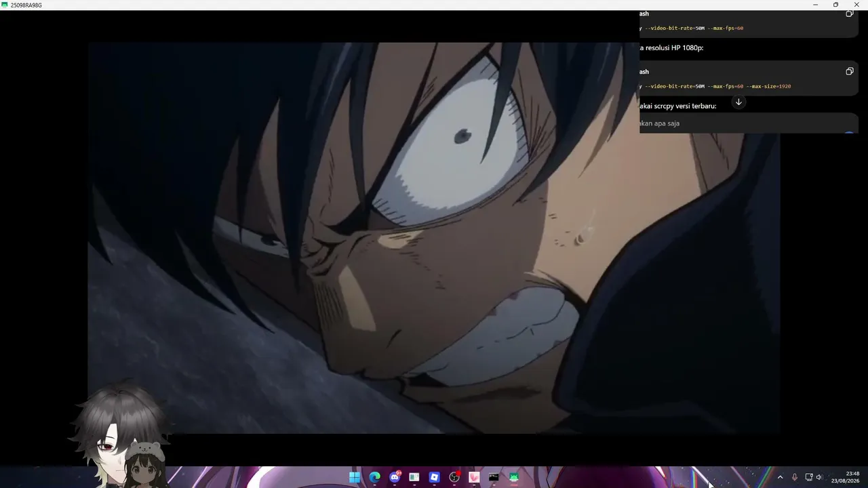Restore down the 25098RA98G window

tap(835, 5)
